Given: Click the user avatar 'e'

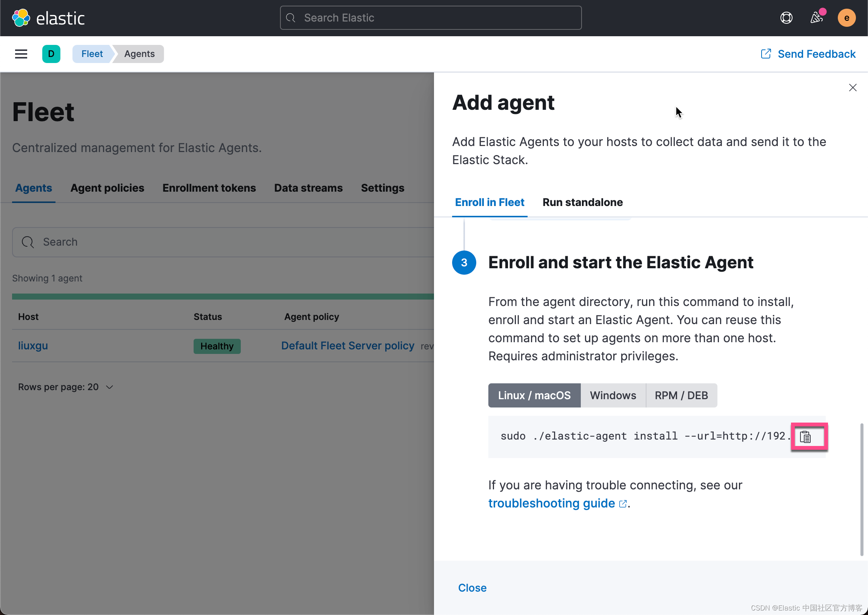Looking at the screenshot, I should [846, 18].
